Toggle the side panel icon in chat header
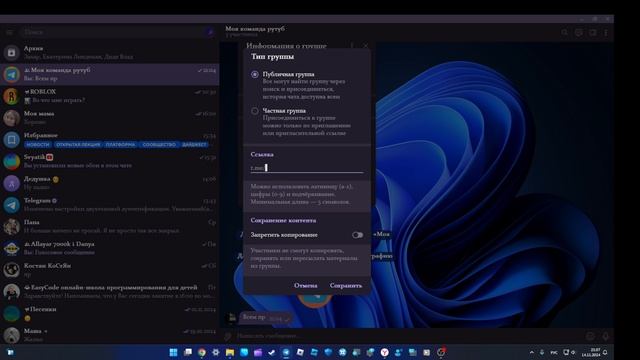Screen dimensions: 640x360 click(592, 32)
